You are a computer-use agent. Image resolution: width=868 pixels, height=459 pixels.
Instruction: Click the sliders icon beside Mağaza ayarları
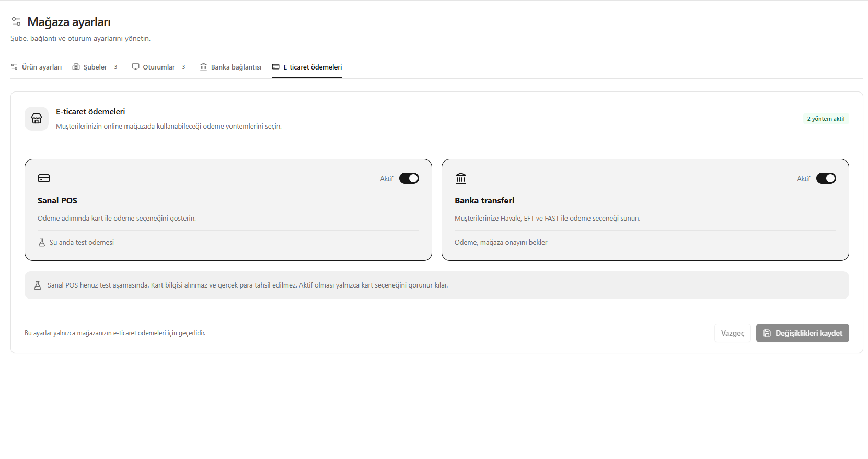coord(16,21)
